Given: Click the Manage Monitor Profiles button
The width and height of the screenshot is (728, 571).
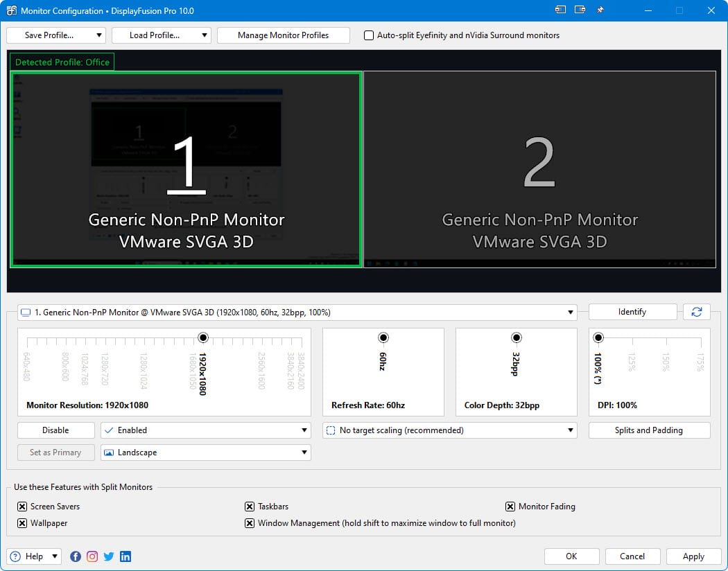Looking at the screenshot, I should tap(283, 35).
